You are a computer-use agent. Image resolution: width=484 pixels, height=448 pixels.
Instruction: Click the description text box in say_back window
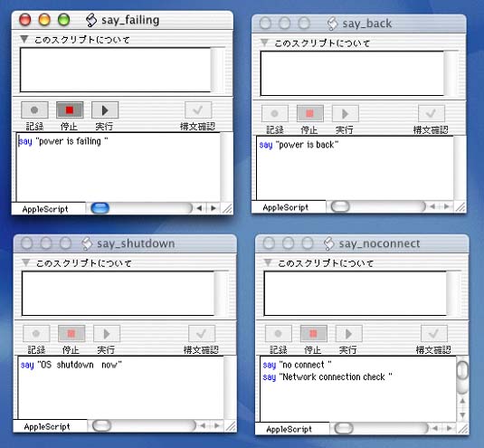(x=352, y=73)
